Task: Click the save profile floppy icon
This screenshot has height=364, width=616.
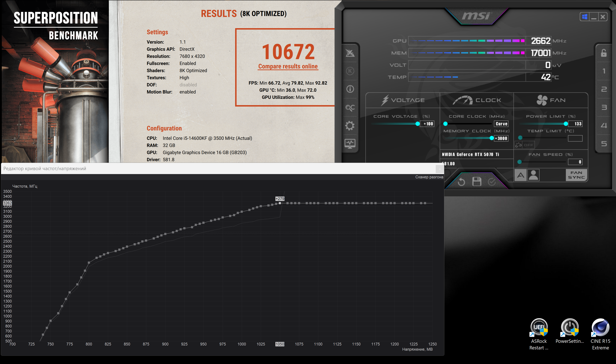Action: [x=477, y=182]
